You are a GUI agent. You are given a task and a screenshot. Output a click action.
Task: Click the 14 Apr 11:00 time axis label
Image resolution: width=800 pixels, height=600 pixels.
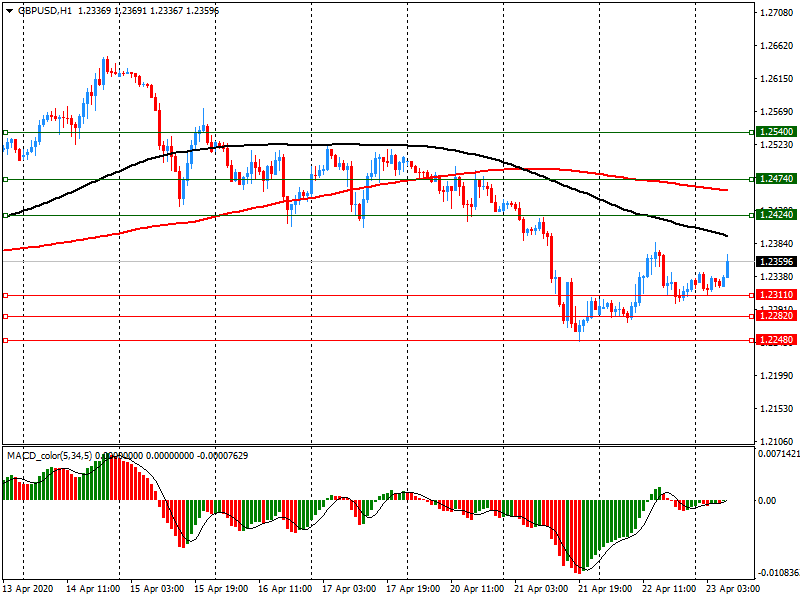pos(93,589)
